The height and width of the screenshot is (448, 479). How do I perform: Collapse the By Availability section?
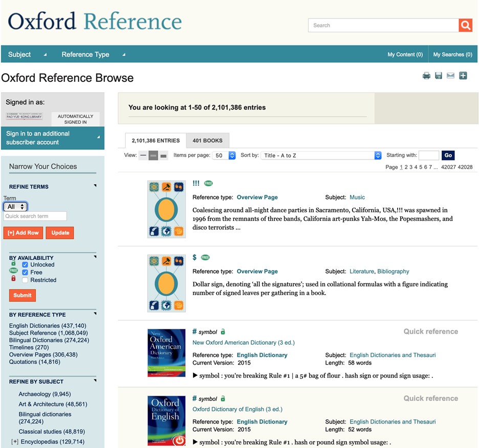tap(95, 257)
